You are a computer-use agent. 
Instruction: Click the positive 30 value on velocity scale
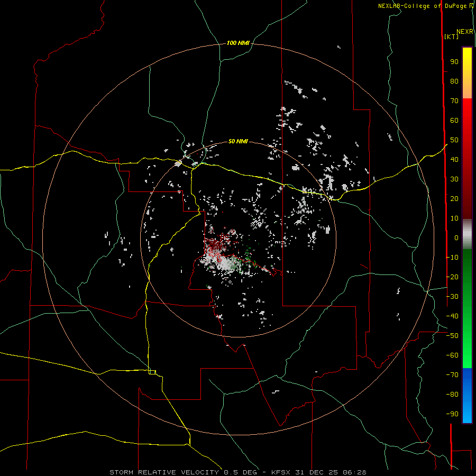tap(454, 179)
